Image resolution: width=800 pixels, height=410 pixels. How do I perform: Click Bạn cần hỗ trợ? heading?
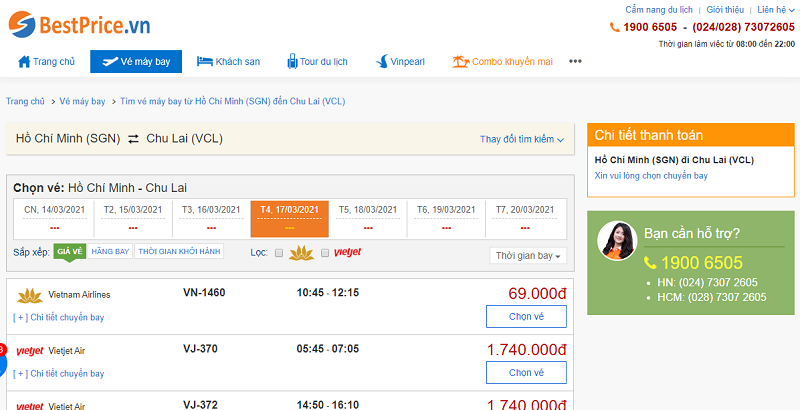click(692, 234)
